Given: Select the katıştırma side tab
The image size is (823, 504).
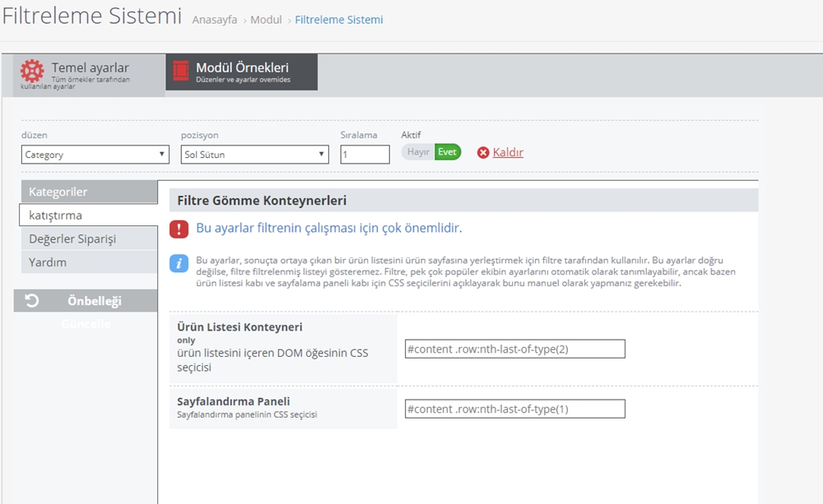Looking at the screenshot, I should coord(88,215).
